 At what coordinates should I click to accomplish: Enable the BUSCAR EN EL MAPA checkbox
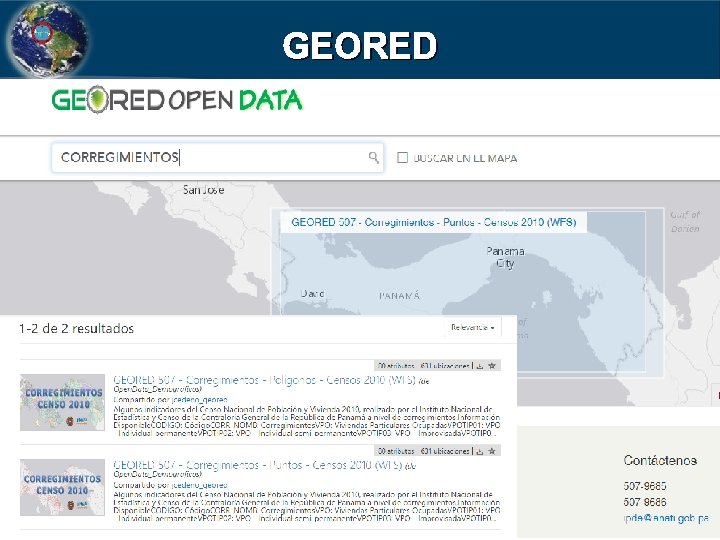tap(402, 158)
